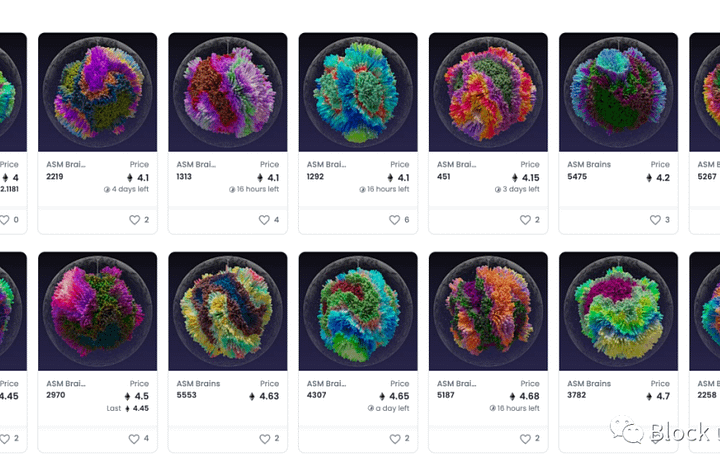Favorite ASM Brains 1292 using heart
The image size is (720, 471).
point(395,220)
